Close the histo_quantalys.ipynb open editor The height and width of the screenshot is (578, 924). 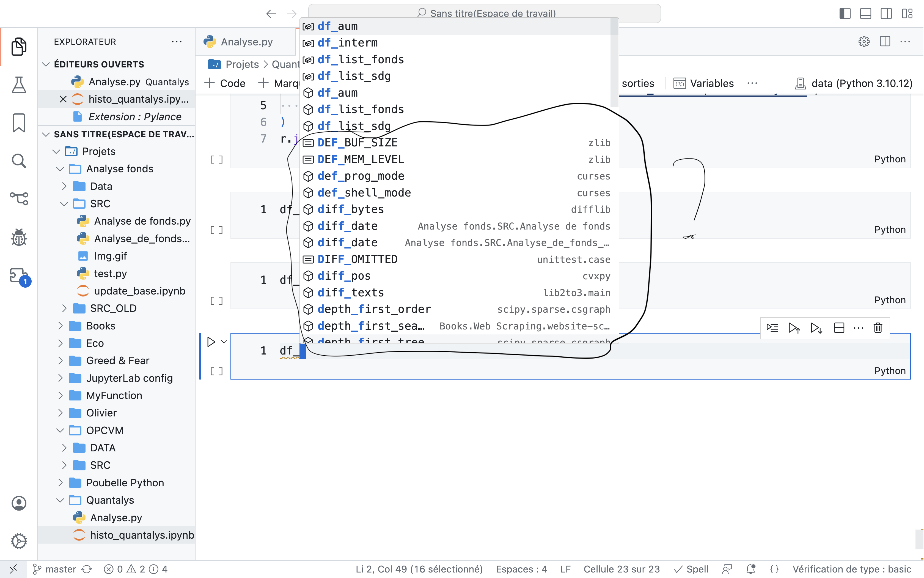[63, 99]
